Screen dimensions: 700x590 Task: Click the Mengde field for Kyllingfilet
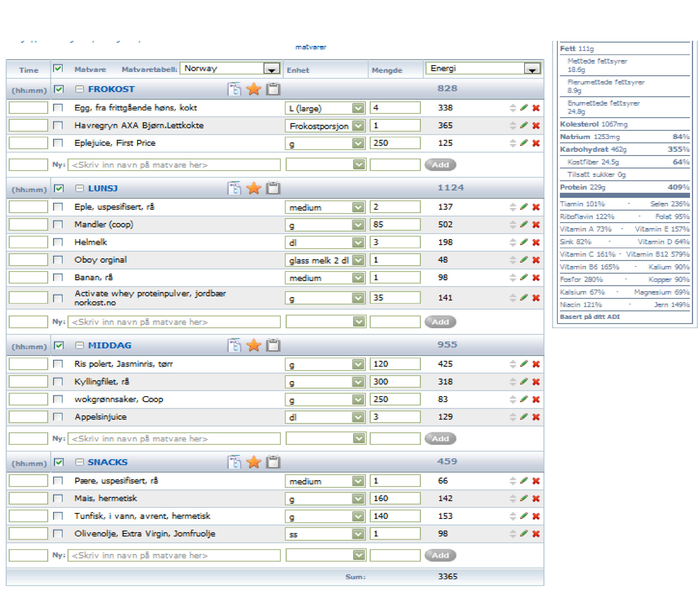point(395,382)
